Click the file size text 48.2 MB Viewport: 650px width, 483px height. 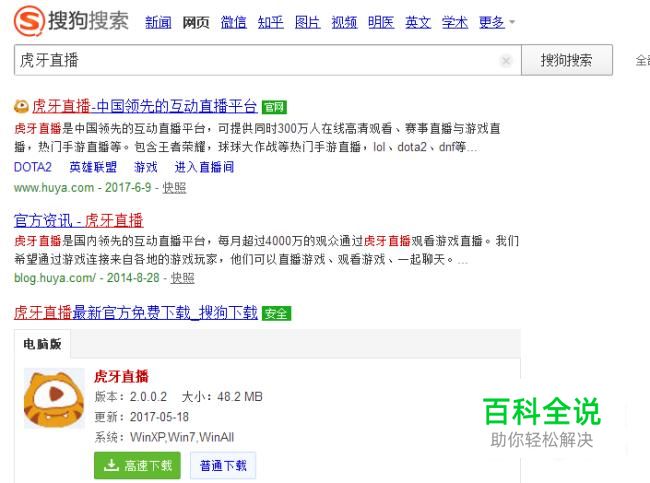(240, 397)
